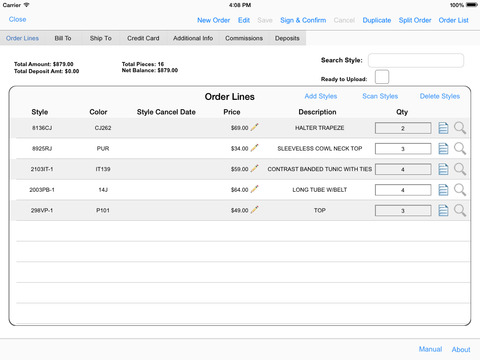Click the Search Style input field
This screenshot has width=480, height=360.
tap(416, 60)
